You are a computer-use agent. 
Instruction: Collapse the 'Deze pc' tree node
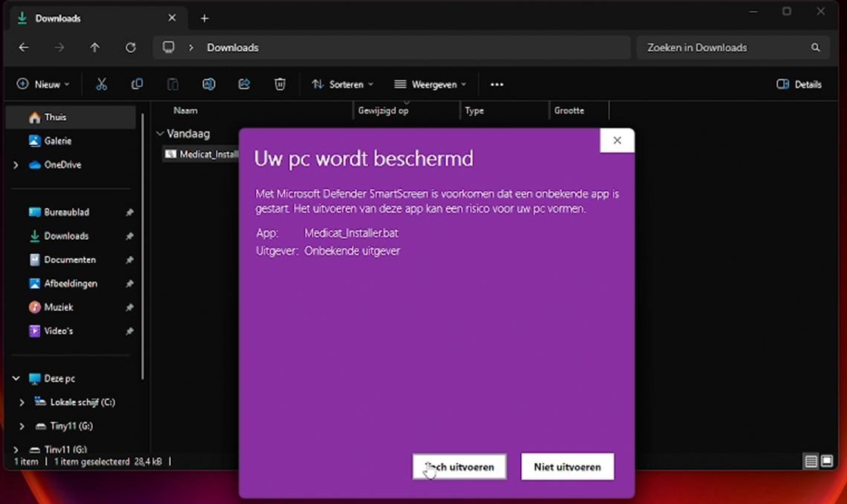(16, 379)
